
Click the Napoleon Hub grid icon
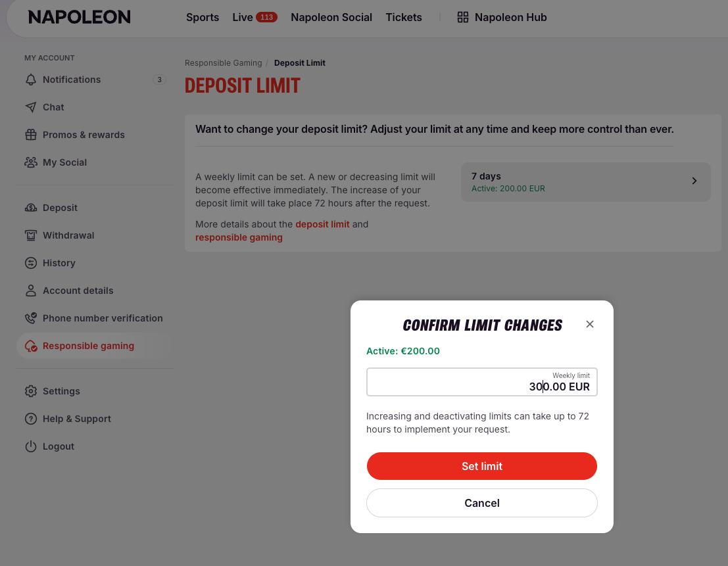(463, 17)
